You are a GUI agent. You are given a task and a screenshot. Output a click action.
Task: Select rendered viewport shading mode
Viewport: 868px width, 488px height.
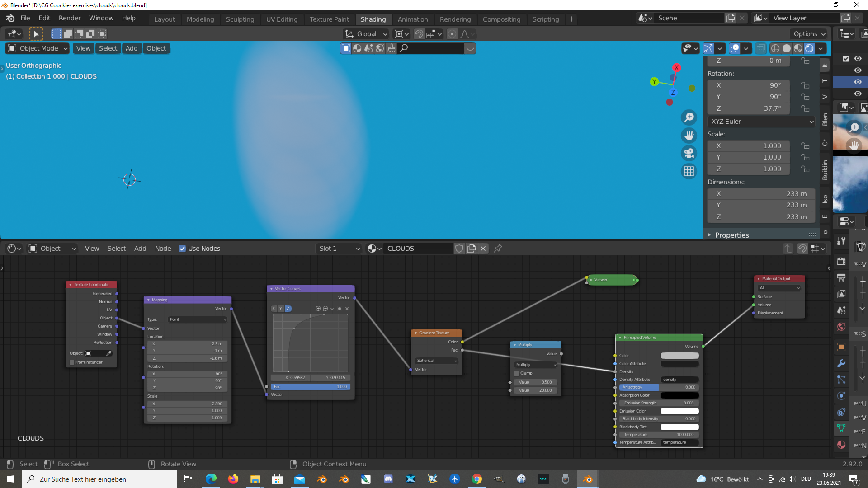point(809,48)
